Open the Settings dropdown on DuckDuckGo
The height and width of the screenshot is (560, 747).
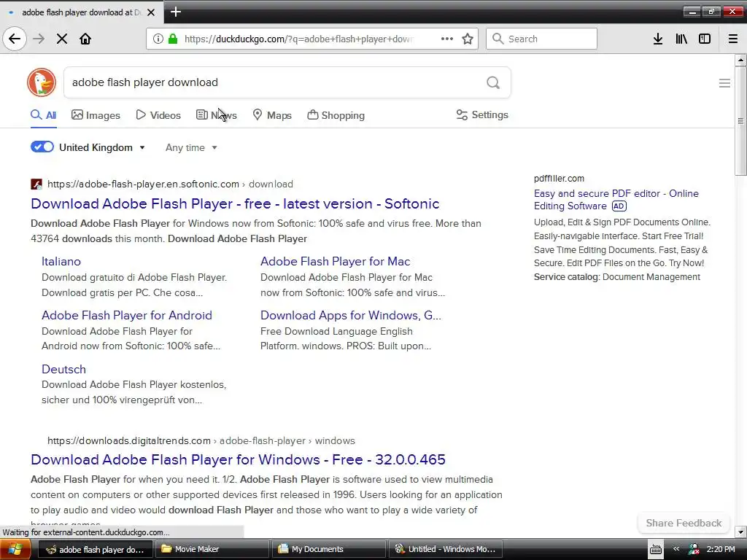482,114
